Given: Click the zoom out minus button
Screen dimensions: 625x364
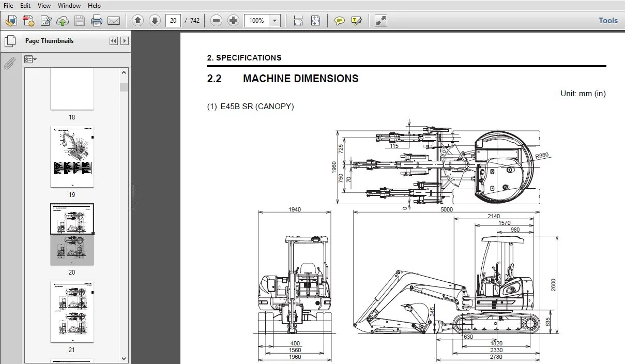Looking at the screenshot, I should pyautogui.click(x=217, y=21).
